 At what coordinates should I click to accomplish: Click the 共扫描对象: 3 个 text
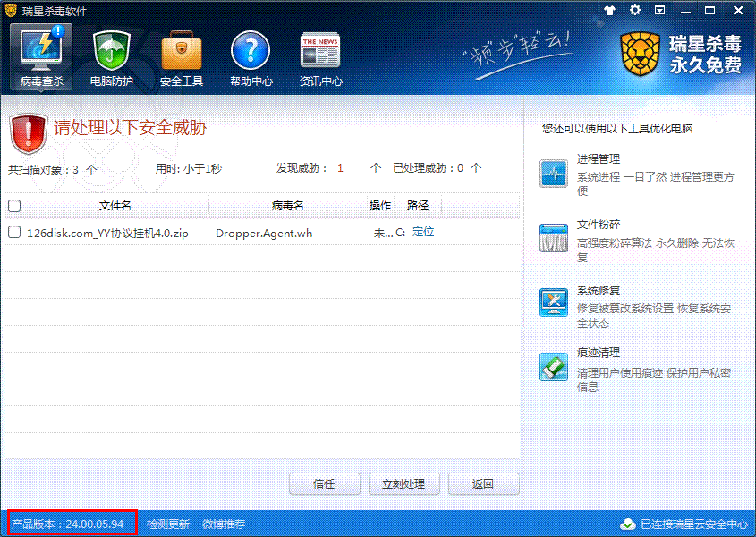[53, 169]
